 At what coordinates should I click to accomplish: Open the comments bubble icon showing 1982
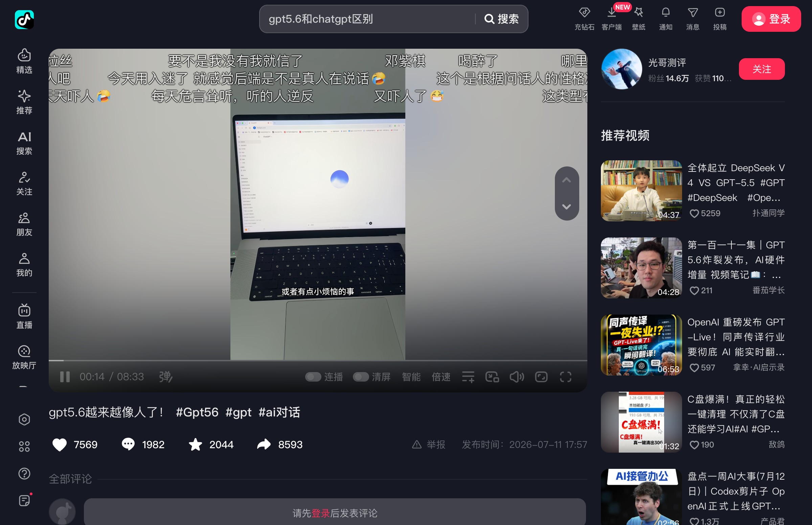[x=128, y=444]
